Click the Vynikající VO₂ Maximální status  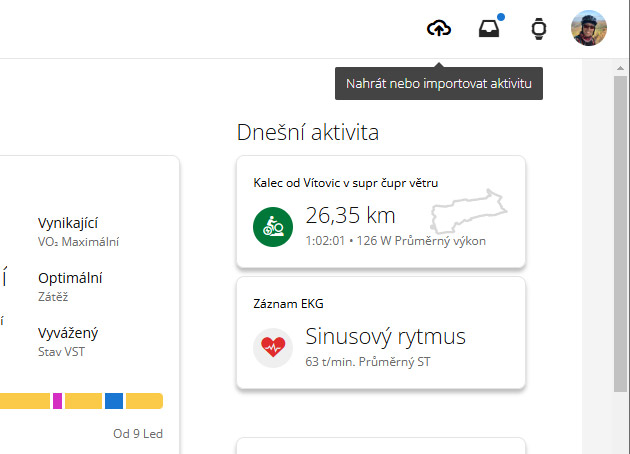[x=78, y=232]
